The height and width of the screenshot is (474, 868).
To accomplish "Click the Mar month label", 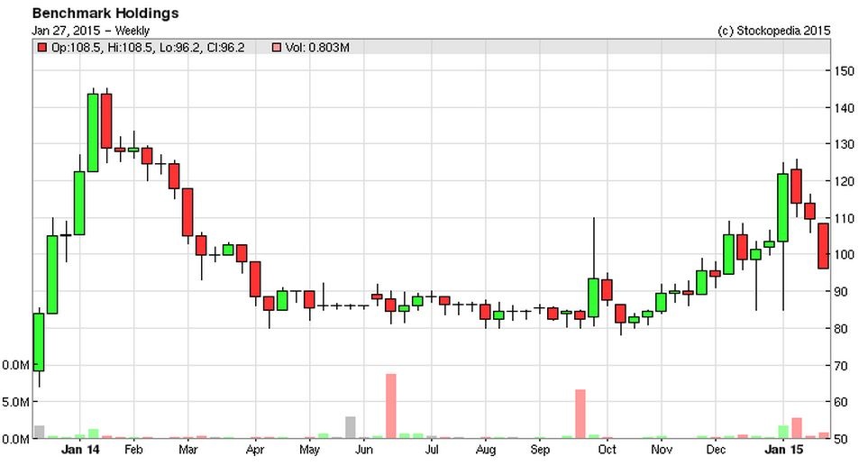I will (x=188, y=449).
